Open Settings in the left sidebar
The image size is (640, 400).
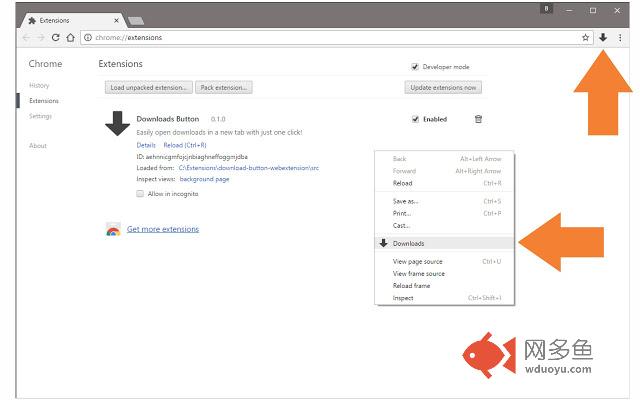click(x=40, y=116)
